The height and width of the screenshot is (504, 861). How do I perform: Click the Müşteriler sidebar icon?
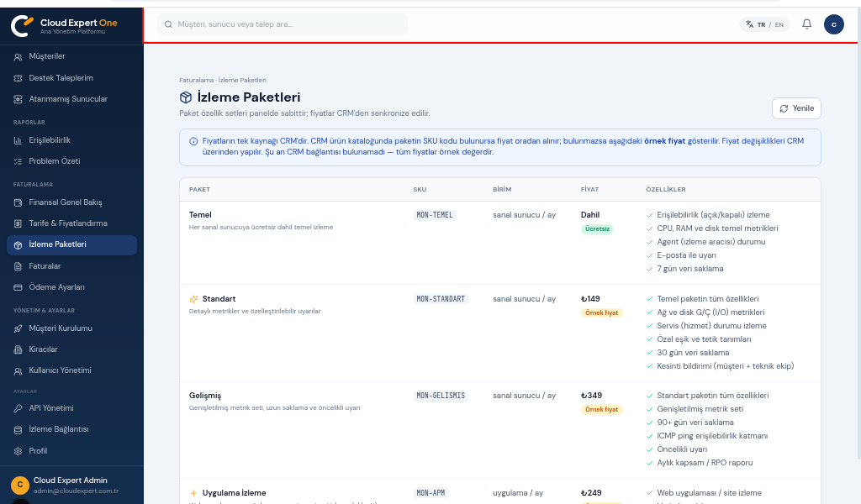[18, 56]
